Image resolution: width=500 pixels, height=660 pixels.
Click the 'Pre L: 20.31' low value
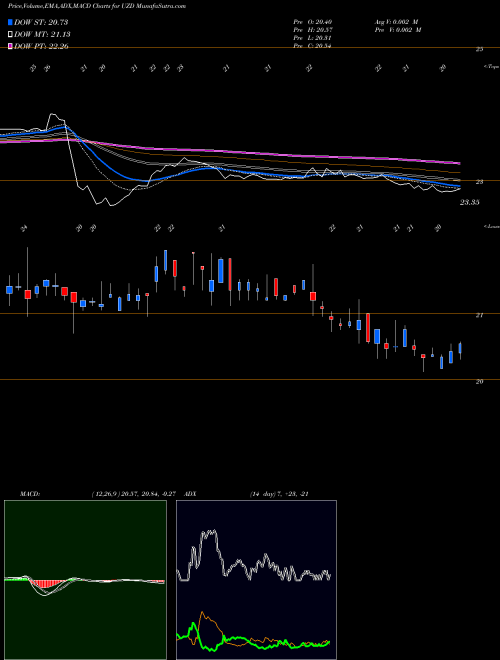pos(313,38)
